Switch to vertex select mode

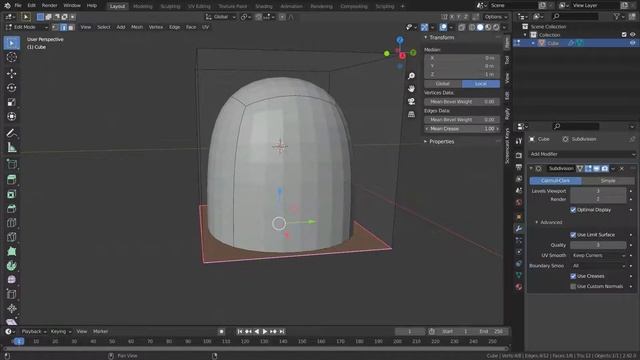pos(56,27)
